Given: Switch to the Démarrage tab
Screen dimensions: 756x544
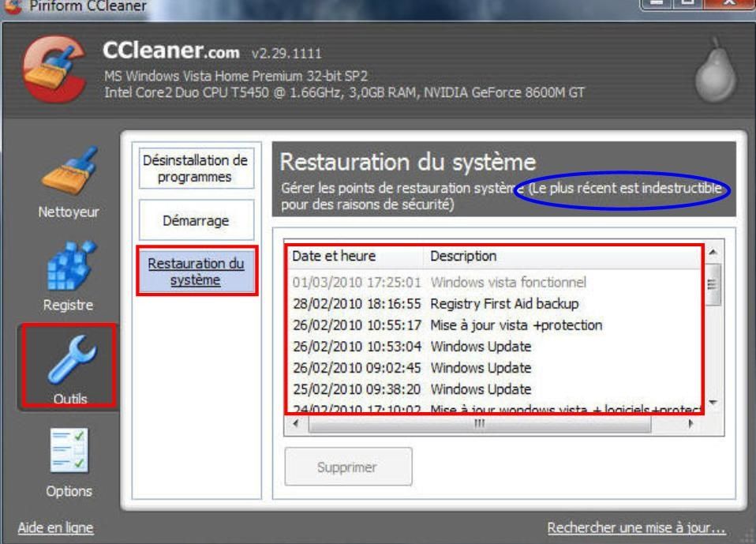Looking at the screenshot, I should point(196,220).
